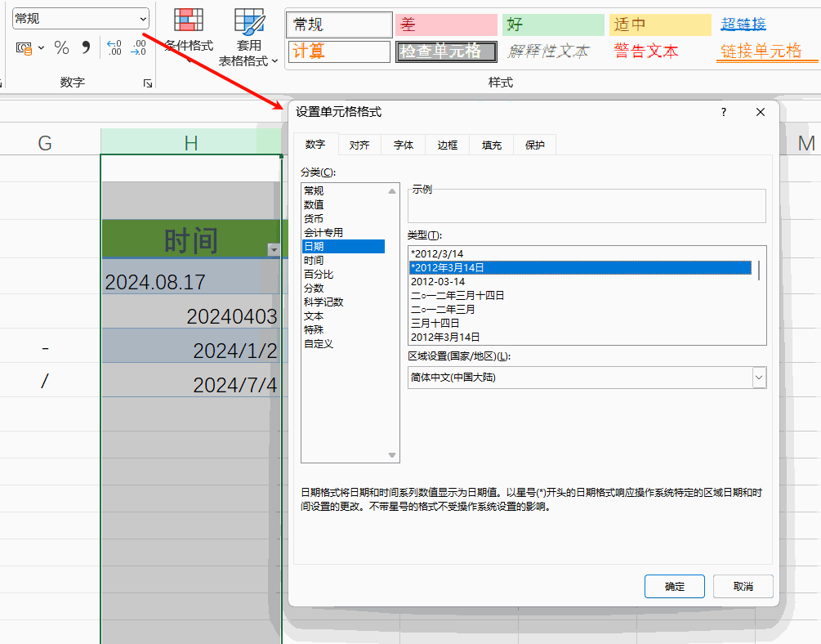Image resolution: width=821 pixels, height=644 pixels.
Task: Switch to the 边框 tab
Action: click(x=447, y=145)
